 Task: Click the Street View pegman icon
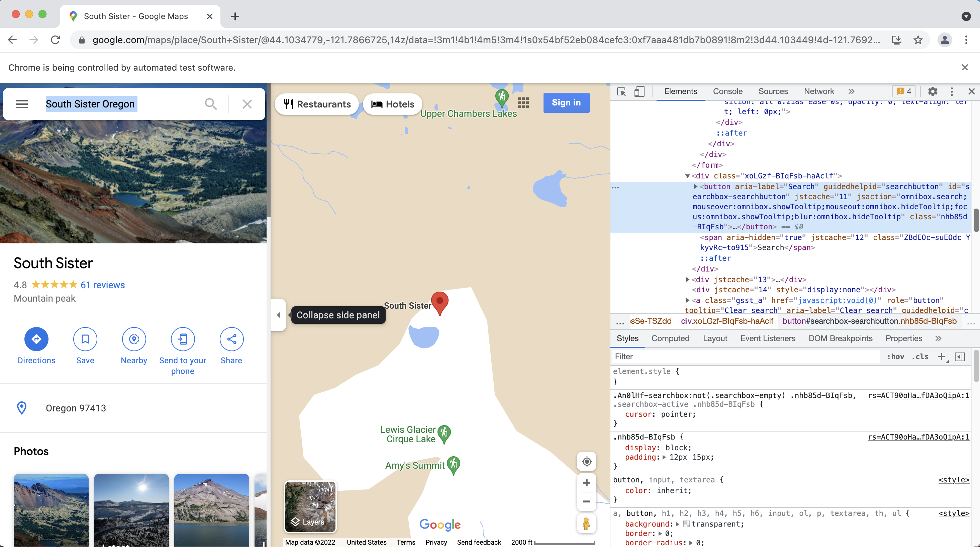pos(586,524)
